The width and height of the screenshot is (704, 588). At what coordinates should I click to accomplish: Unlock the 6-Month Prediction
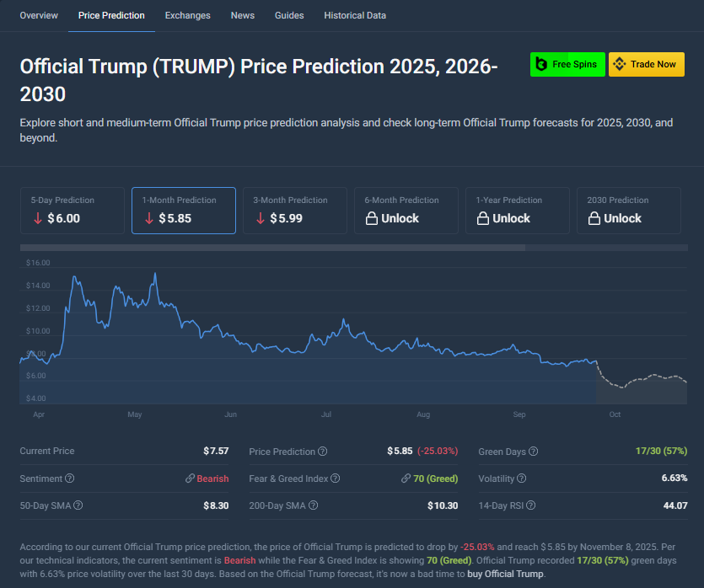click(406, 211)
